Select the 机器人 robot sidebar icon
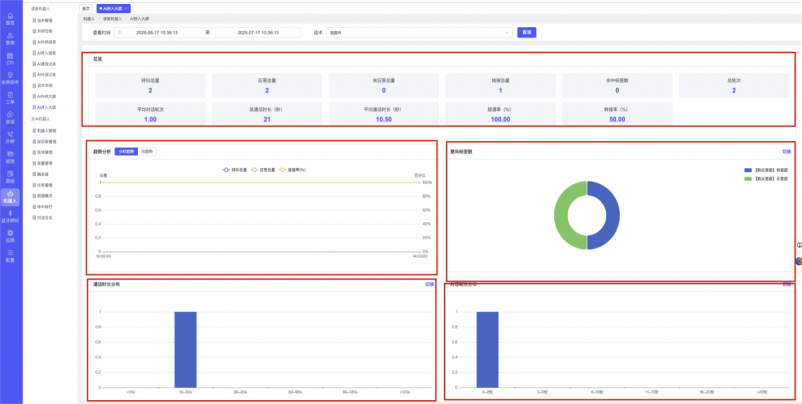The image size is (802, 404). 10,196
